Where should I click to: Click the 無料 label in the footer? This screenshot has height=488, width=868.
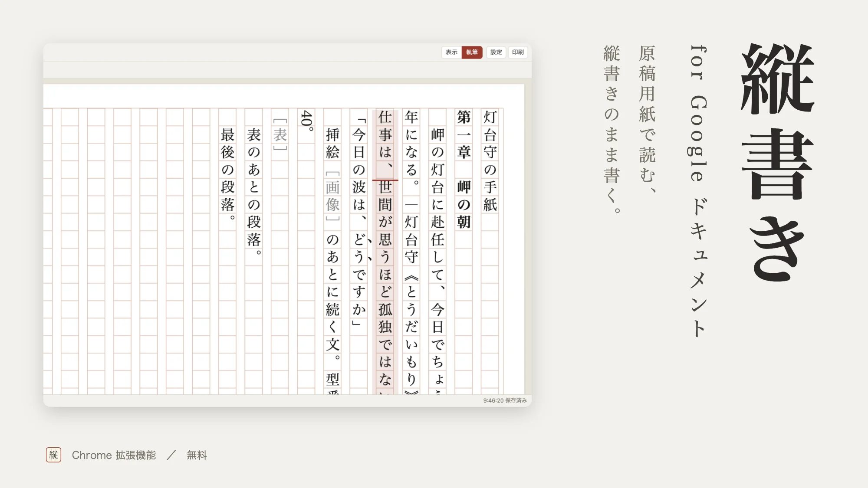[197, 455]
